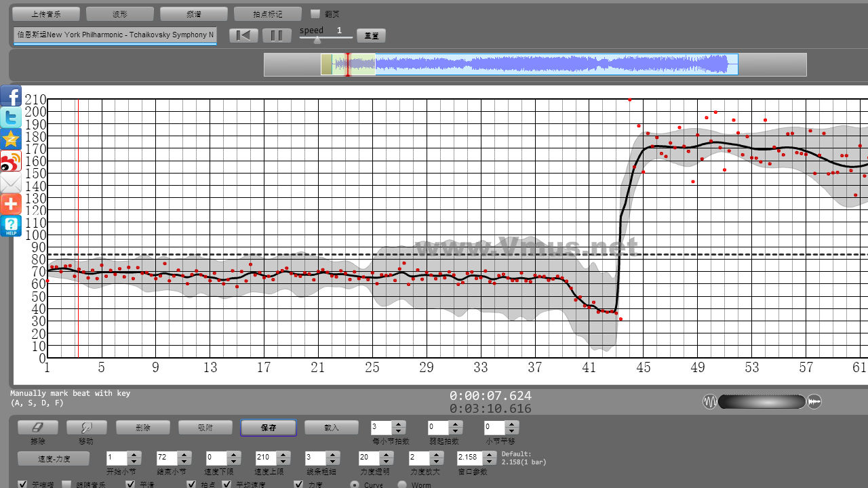Pause playback with the pause button
Viewport: 868px width, 488px height.
pos(276,35)
